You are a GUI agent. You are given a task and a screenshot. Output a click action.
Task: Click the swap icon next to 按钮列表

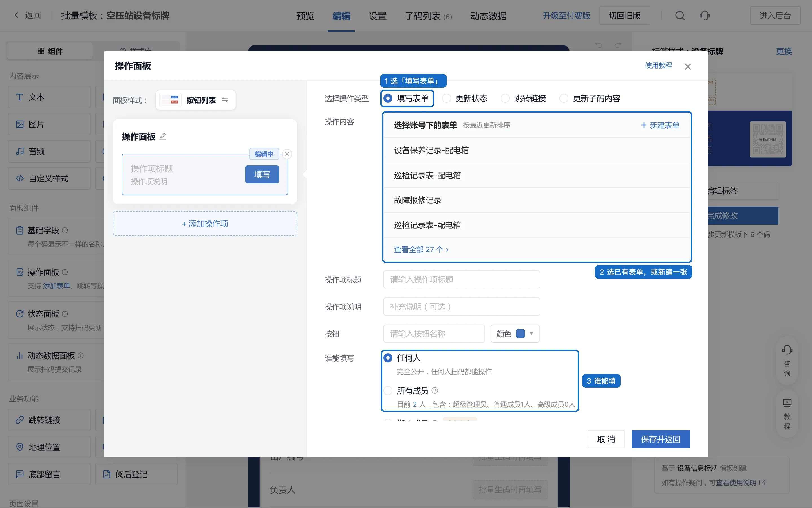click(225, 100)
